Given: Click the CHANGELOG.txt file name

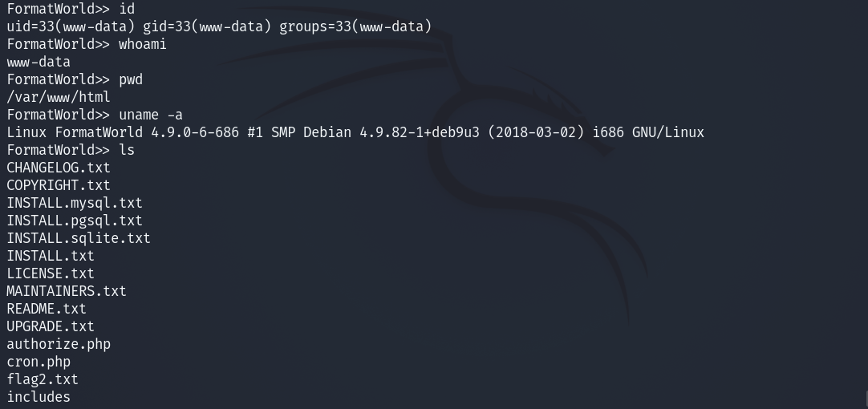Looking at the screenshot, I should (x=59, y=168).
